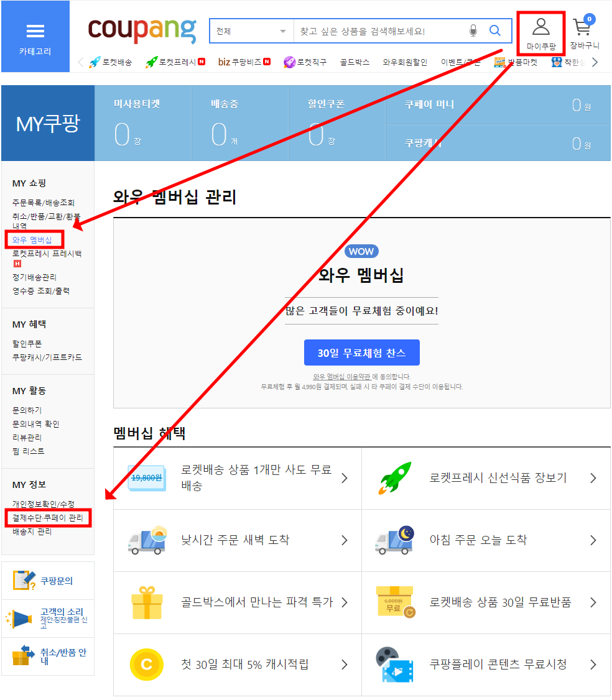
Task: Click the 로켓직구 purple globe icon
Action: coord(289,62)
